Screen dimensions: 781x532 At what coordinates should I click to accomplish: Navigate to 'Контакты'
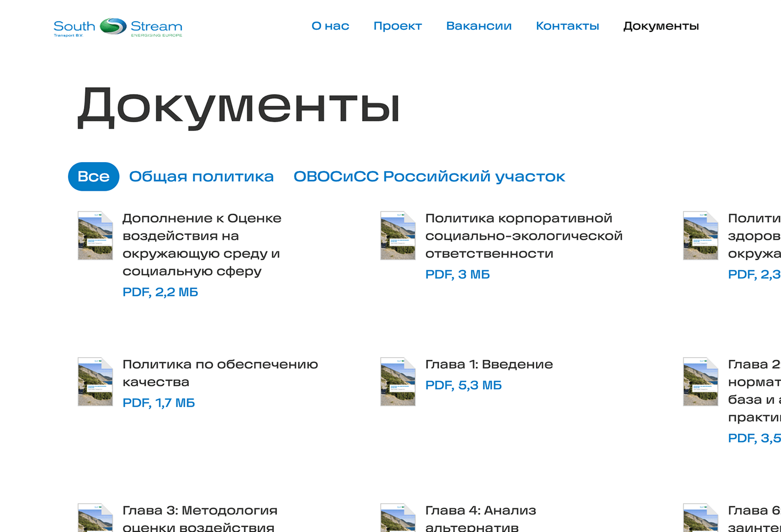tap(567, 26)
